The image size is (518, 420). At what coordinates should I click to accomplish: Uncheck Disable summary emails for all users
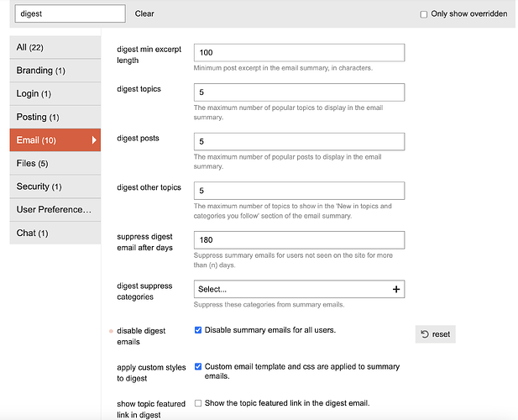[x=198, y=330]
